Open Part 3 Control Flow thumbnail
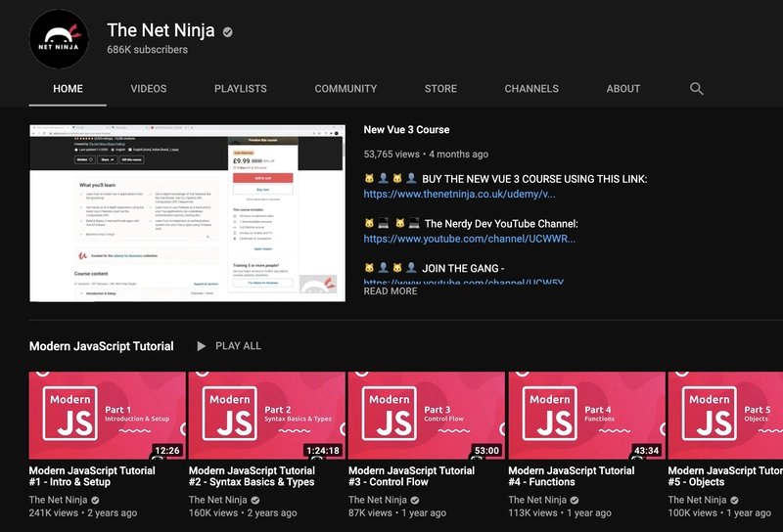This screenshot has height=532, width=783. point(427,416)
